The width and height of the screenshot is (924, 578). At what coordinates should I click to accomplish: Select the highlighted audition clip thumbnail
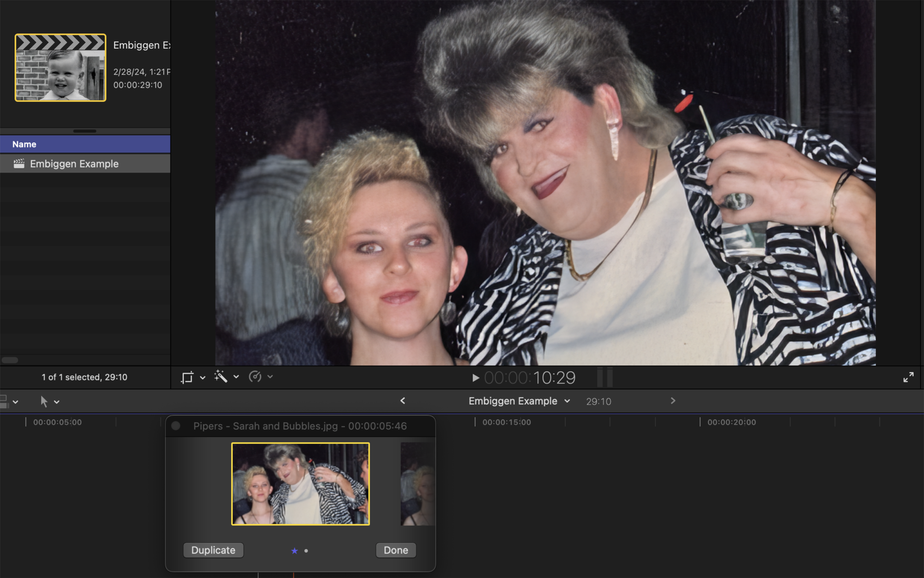pyautogui.click(x=300, y=484)
